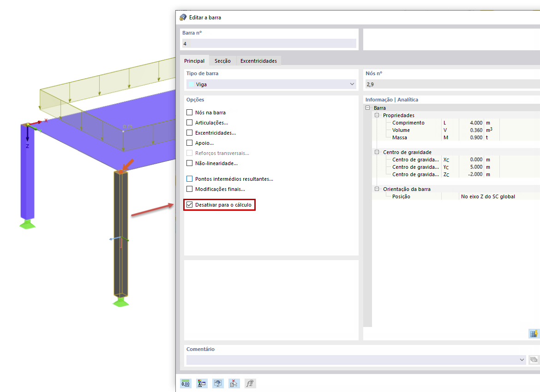Open the display properties icon
Image resolution: width=540 pixels, height=392 pixels.
pyautogui.click(x=218, y=383)
